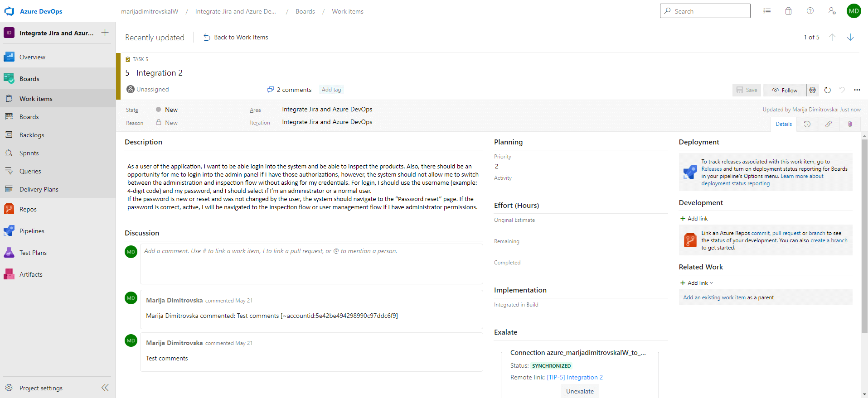This screenshot has width=868, height=398.
Task: Assign the work item via Unassigned
Action: 148,89
